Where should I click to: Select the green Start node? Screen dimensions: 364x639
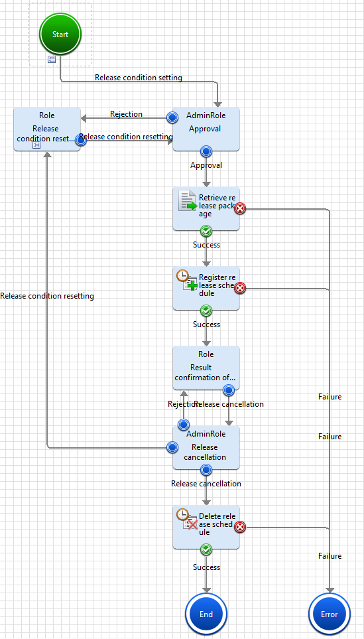[x=60, y=35]
